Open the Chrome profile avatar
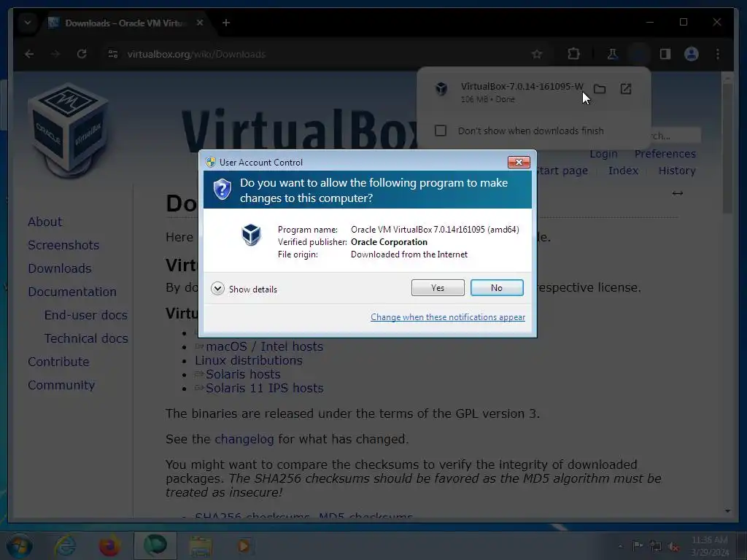This screenshot has width=747, height=560. [x=692, y=54]
